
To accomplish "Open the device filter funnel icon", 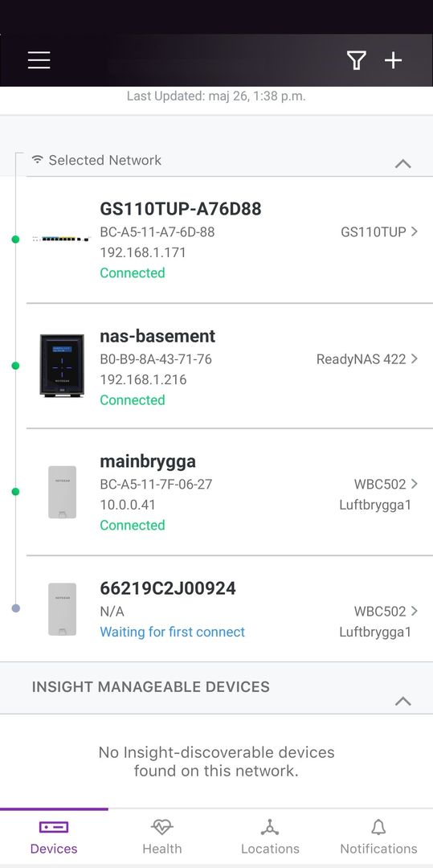I will click(x=356, y=59).
